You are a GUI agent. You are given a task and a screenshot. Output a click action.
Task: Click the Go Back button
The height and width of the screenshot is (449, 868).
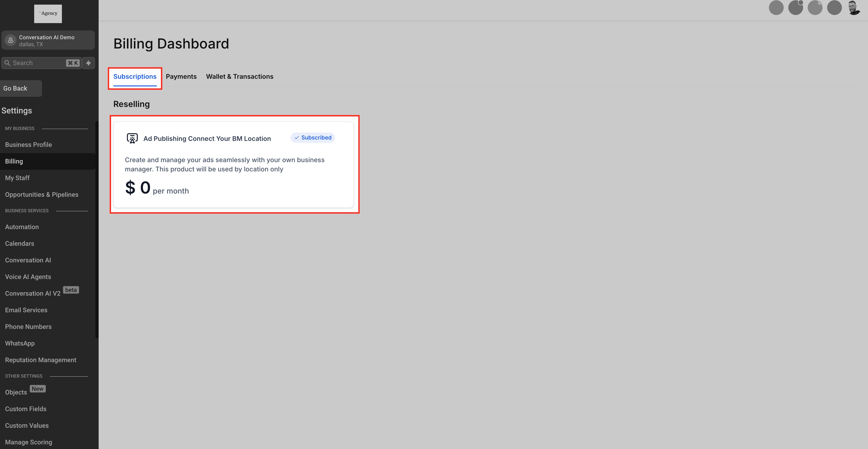(x=20, y=88)
